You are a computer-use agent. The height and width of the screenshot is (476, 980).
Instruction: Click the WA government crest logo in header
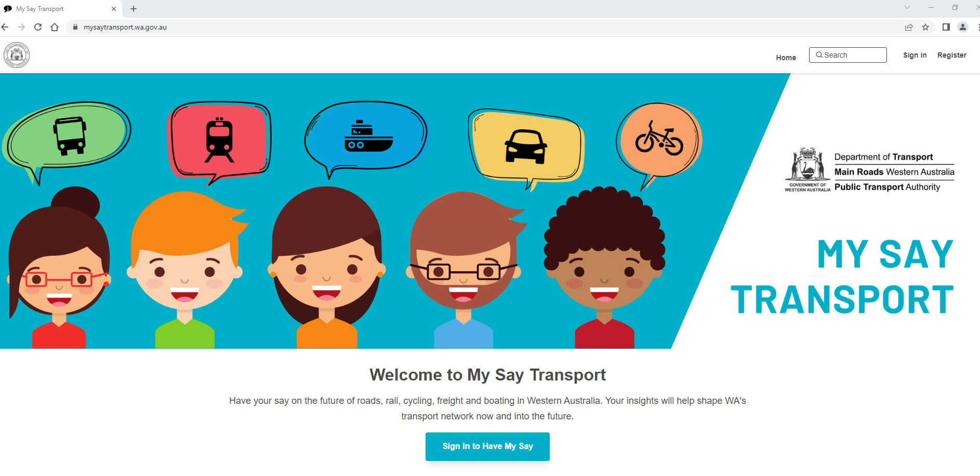click(x=17, y=55)
